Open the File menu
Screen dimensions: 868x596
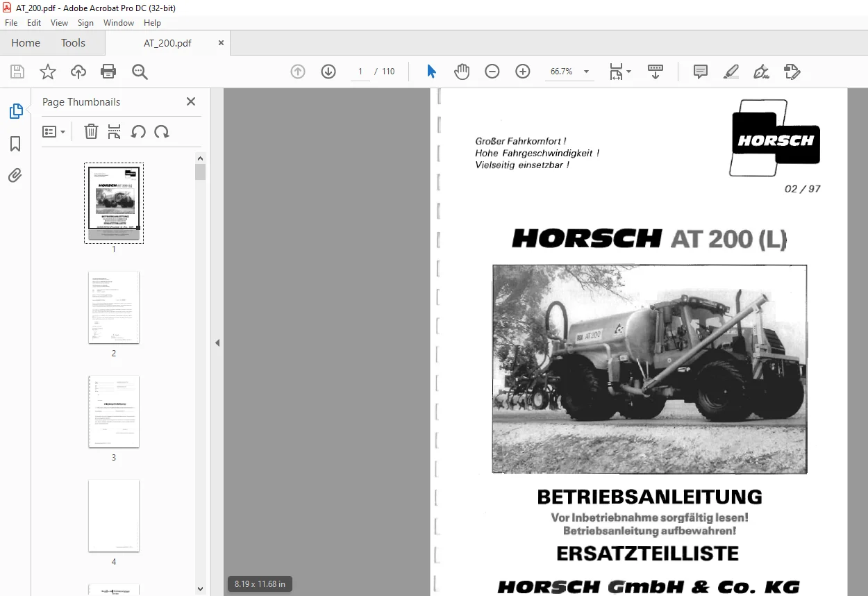coord(11,23)
